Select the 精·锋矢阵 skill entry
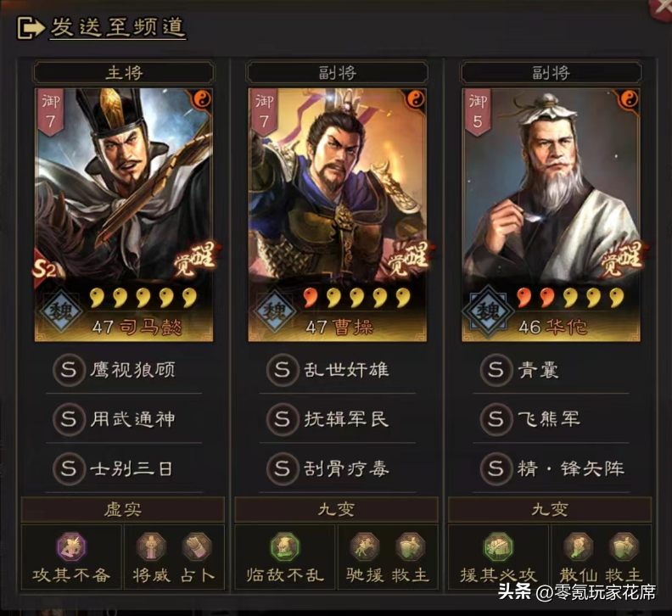Viewport: 672px width, 616px height. pyautogui.click(x=551, y=468)
